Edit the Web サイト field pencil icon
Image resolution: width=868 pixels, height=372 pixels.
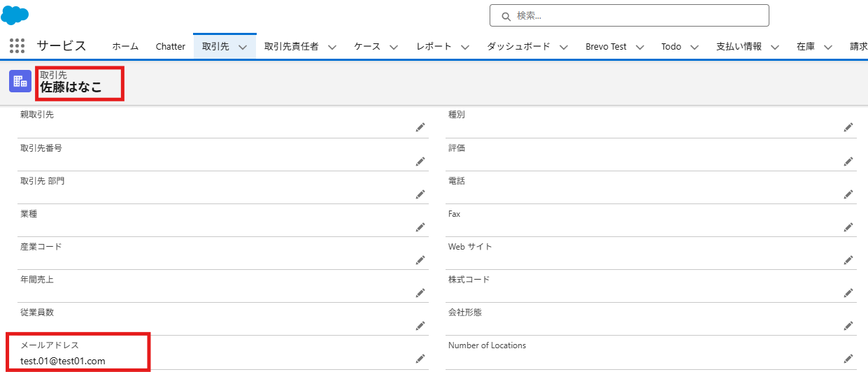(x=848, y=259)
